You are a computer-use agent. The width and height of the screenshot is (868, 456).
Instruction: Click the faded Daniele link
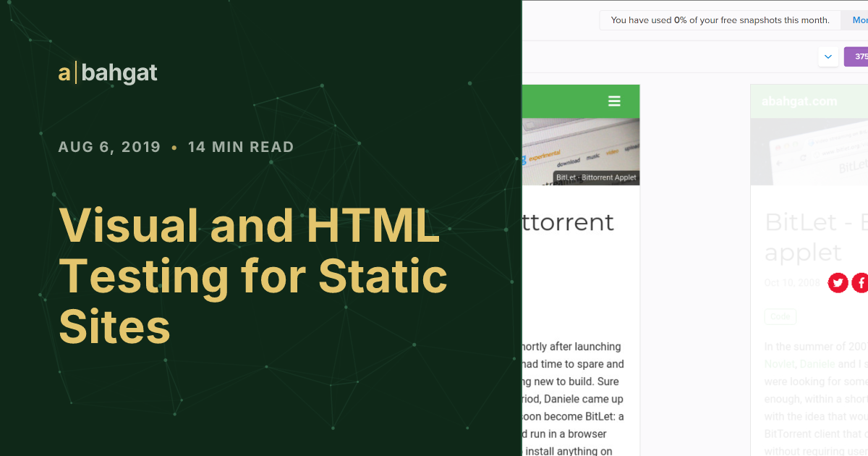(x=817, y=364)
